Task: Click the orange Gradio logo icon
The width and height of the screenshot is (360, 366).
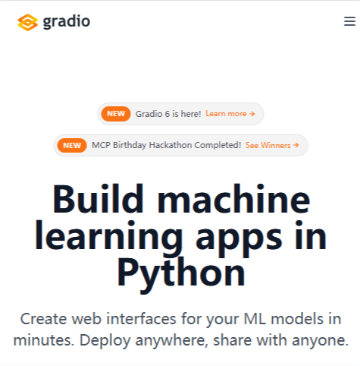Action: coord(28,22)
